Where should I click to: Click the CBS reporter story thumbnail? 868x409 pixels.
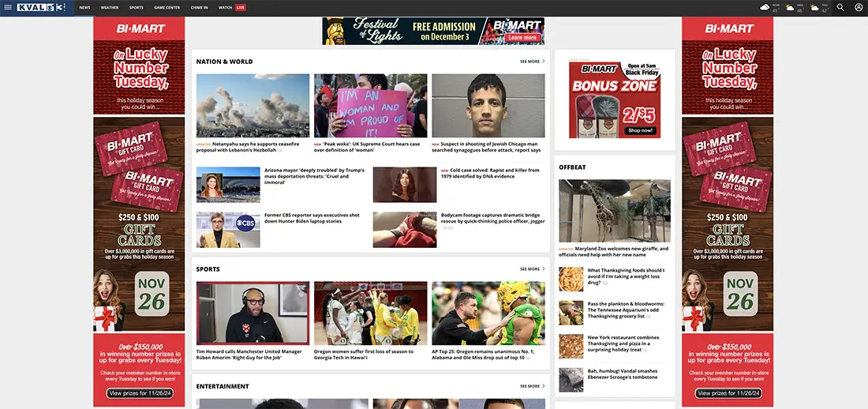pos(228,230)
